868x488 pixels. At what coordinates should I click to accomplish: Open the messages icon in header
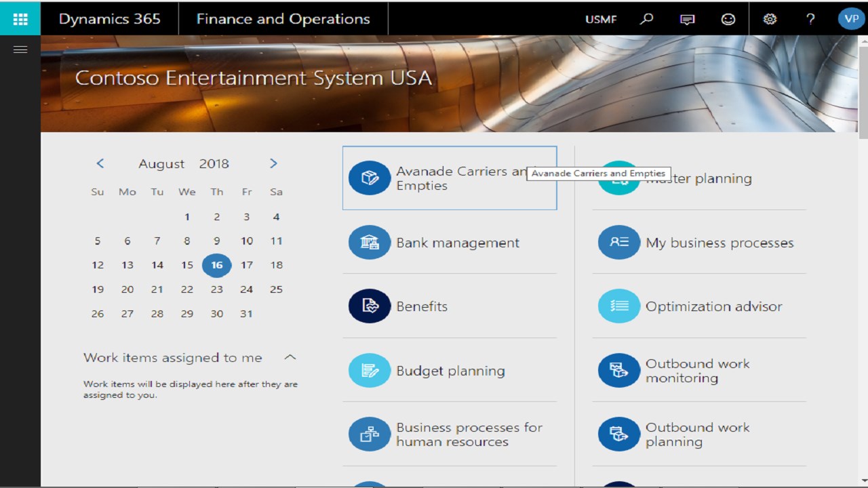[x=687, y=19]
